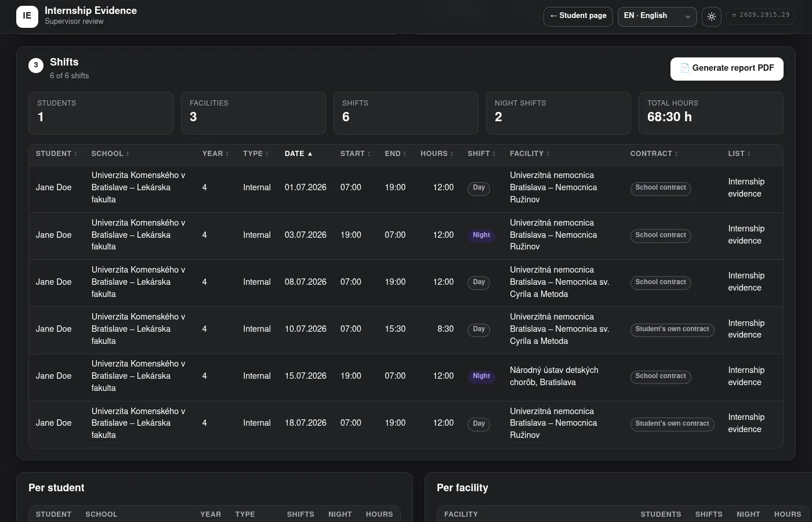
Task: Click Night badge for 03.07.2026 shift
Action: click(x=481, y=235)
